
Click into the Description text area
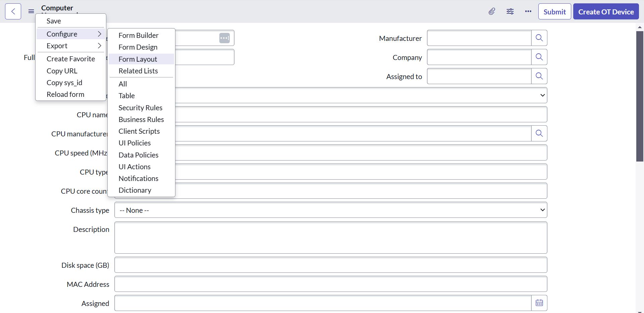(330, 238)
